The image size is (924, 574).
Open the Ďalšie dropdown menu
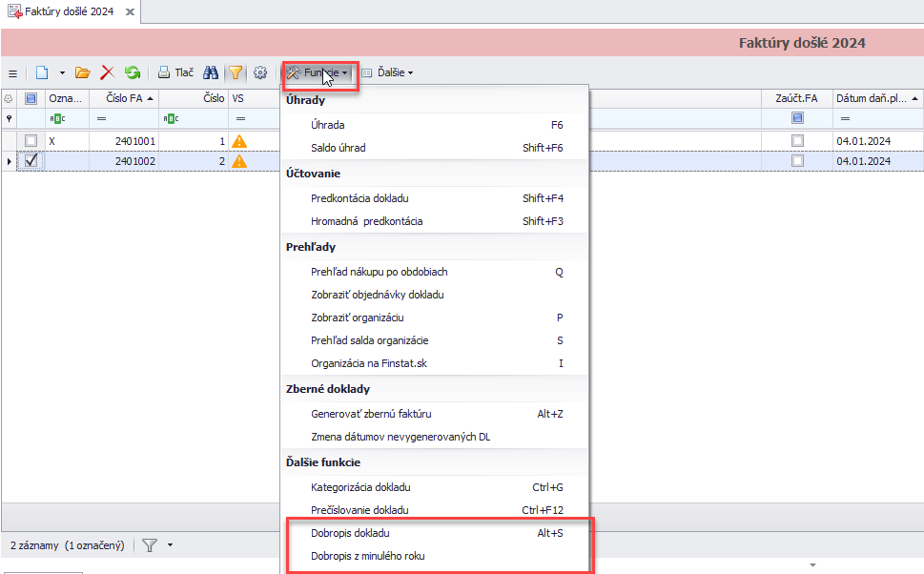tap(387, 72)
